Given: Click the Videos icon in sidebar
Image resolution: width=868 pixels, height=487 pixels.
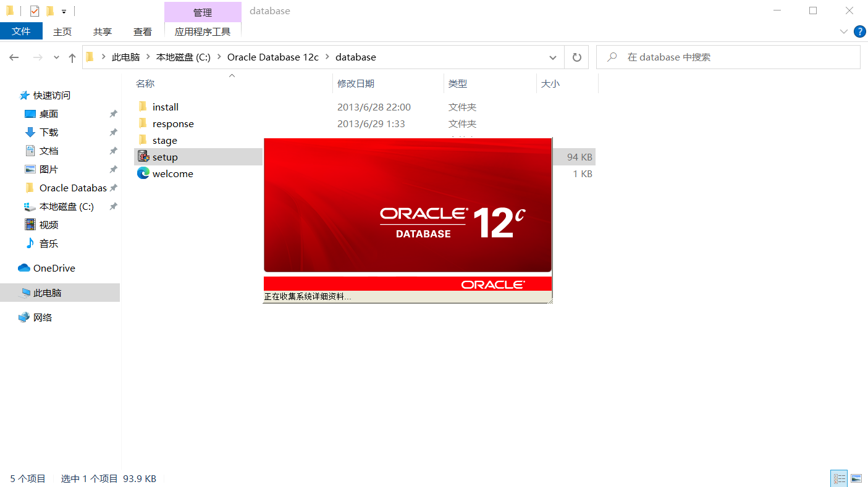Looking at the screenshot, I should point(30,225).
